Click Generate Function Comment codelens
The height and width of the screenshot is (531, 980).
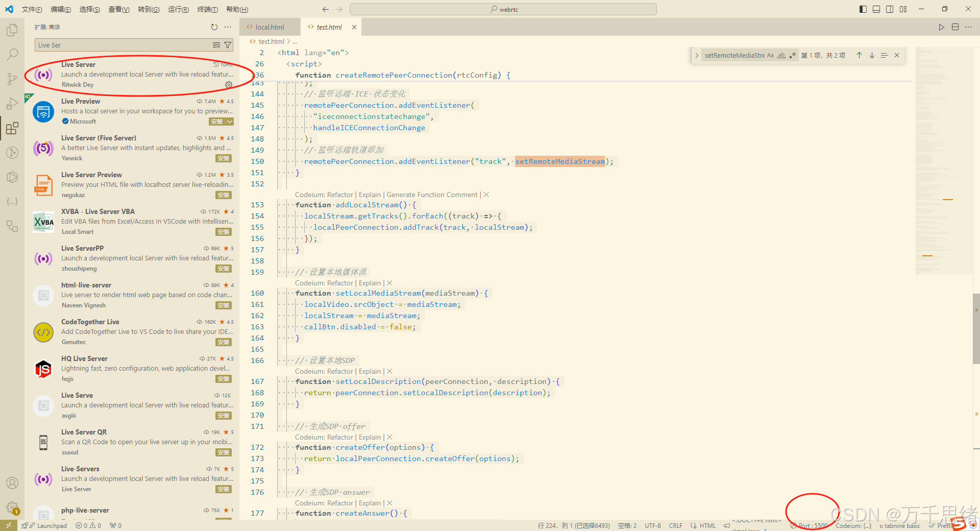(x=432, y=195)
